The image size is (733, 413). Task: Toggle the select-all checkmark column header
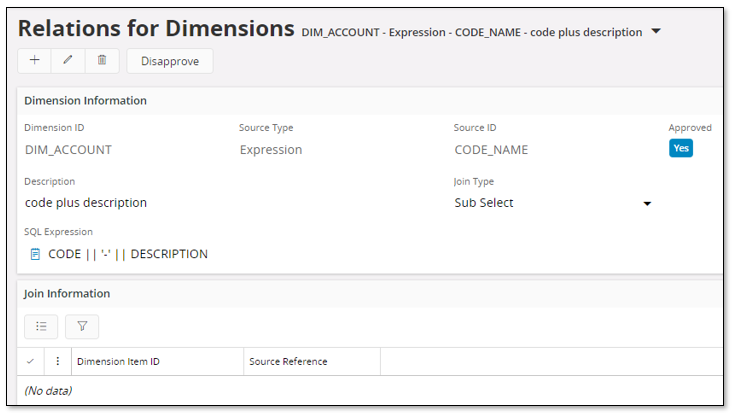tap(30, 361)
